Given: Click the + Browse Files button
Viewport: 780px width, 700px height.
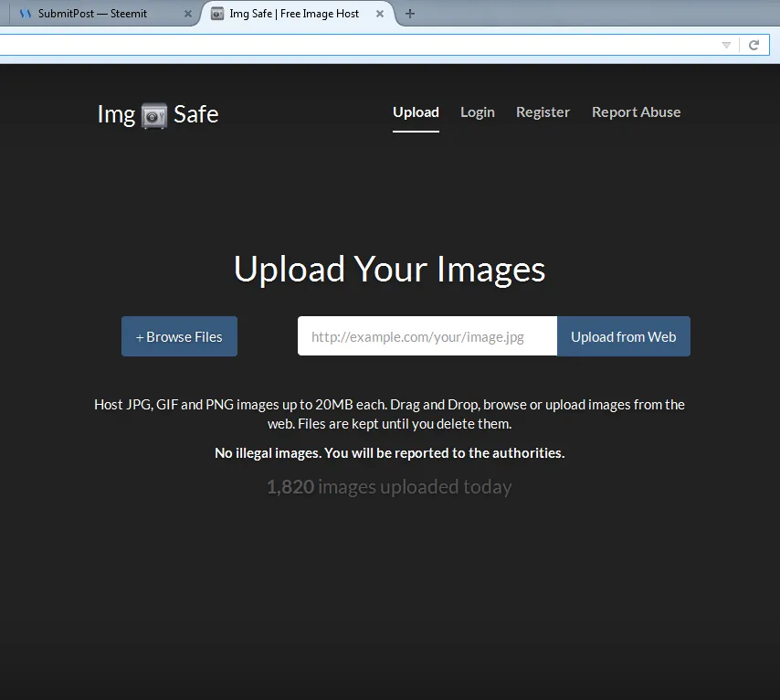Looking at the screenshot, I should coord(179,336).
